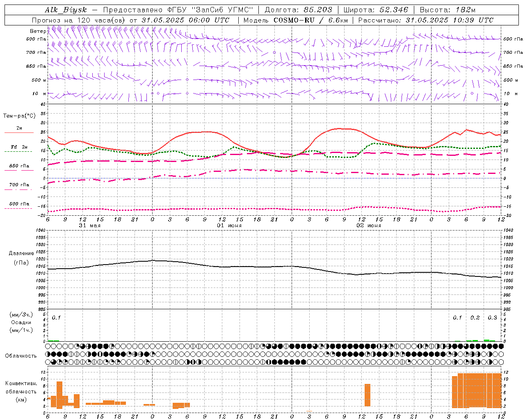Select forecast start text 31.05.2025 06:00 UTC
525x420 pixels.
click(185, 20)
